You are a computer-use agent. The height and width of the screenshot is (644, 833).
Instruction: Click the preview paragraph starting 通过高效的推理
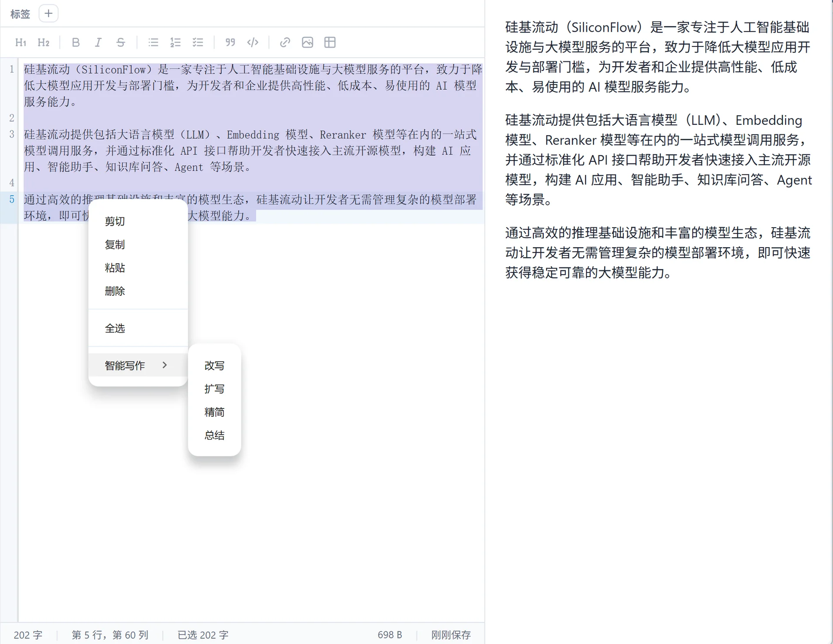658,252
